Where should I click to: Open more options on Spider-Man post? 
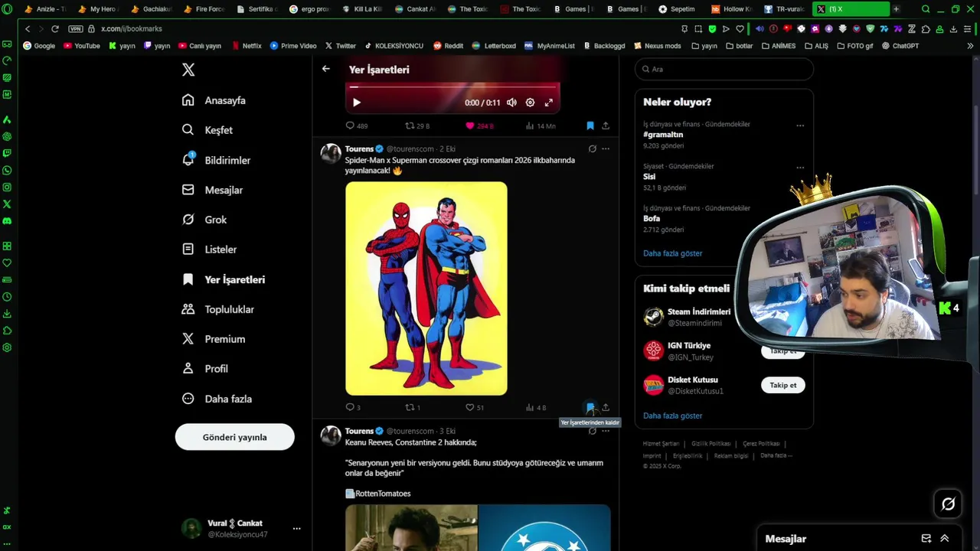(x=606, y=149)
